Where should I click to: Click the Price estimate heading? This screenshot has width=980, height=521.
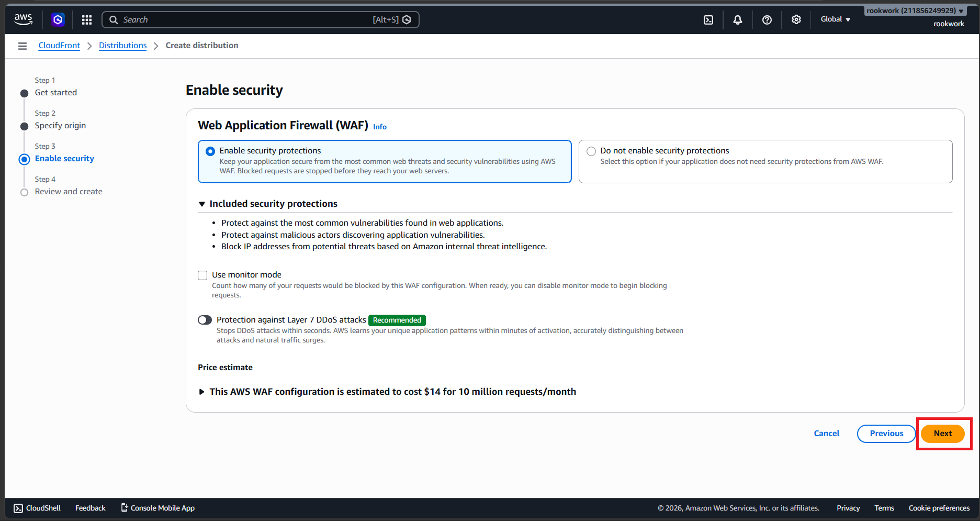tap(225, 368)
